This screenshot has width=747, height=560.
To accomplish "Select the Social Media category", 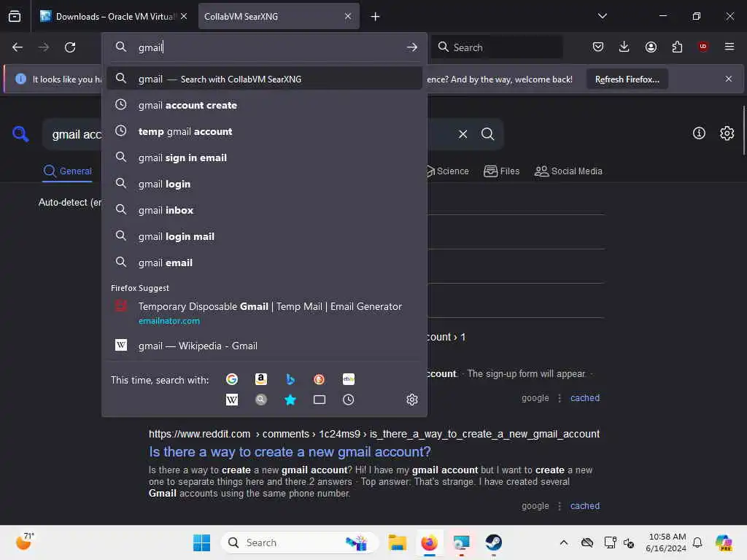I will 568,171.
